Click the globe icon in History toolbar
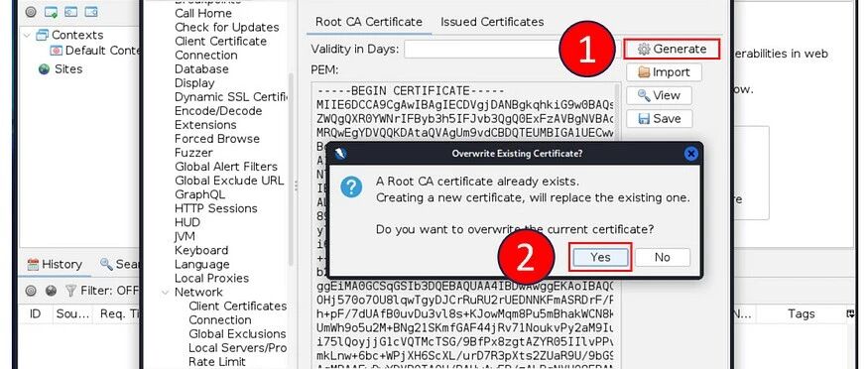This screenshot has height=369, width=868. pos(51,291)
